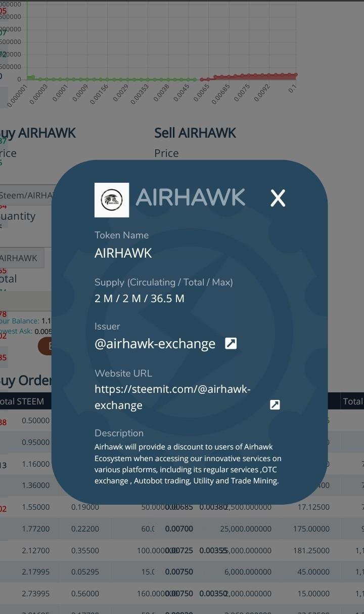Select the 0.00700 price order row
364x614 pixels.
(x=182, y=528)
